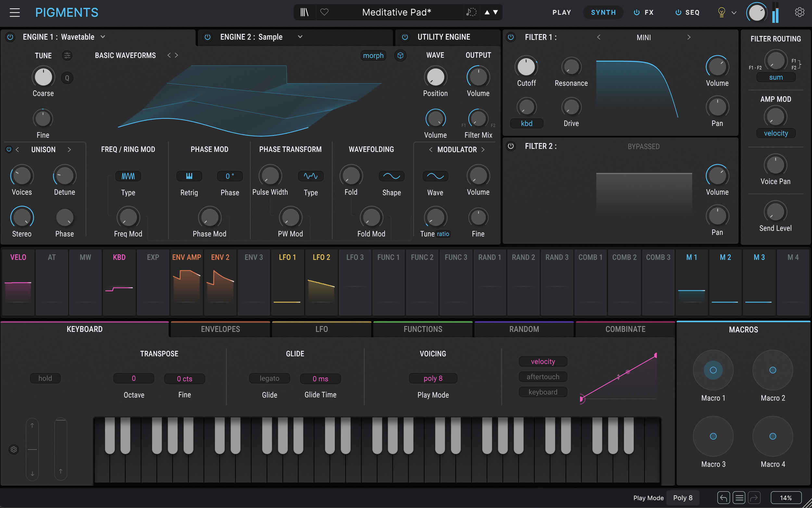Image resolution: width=812 pixels, height=508 pixels.
Task: Click the Filter 1 Cutoff knob
Action: 527,67
